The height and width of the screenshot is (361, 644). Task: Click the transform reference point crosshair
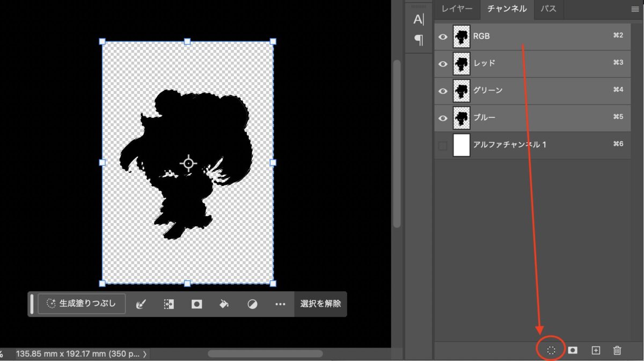pos(188,163)
